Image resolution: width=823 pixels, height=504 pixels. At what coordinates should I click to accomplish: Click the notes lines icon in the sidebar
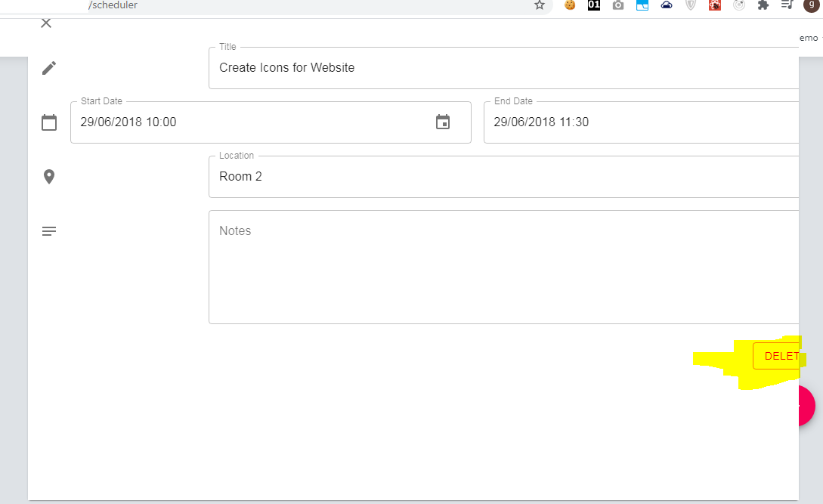[x=48, y=230]
